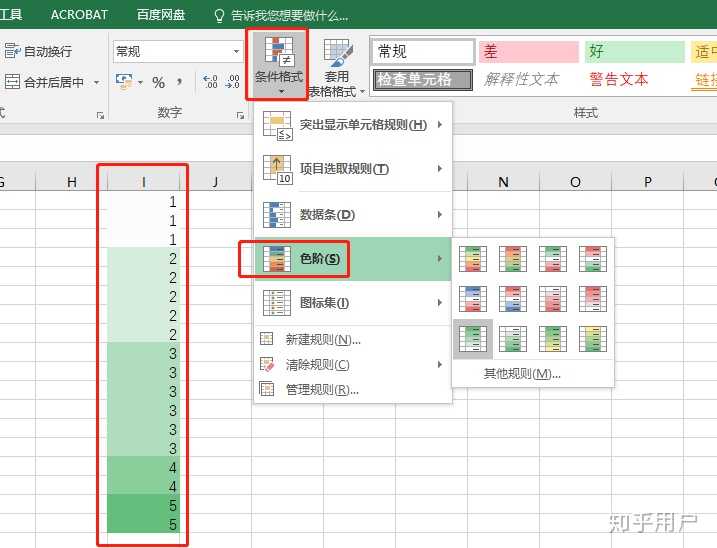Open 项目选取规则 submenu
The width and height of the screenshot is (717, 548).
click(x=353, y=169)
